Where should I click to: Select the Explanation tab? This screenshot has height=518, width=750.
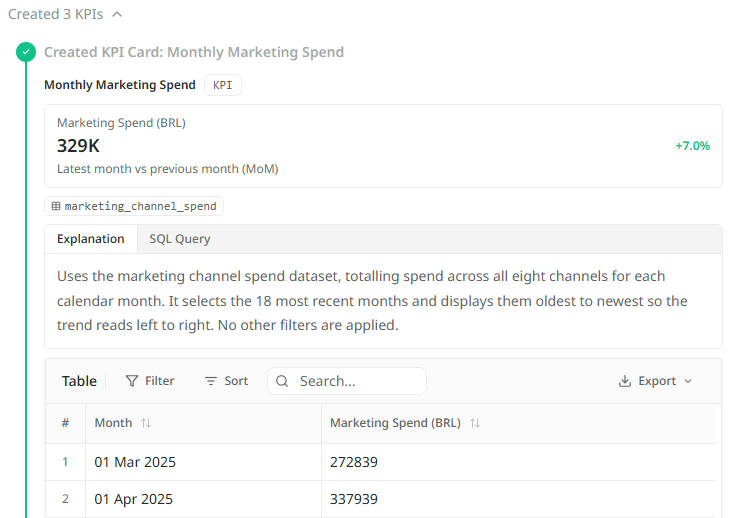point(91,239)
